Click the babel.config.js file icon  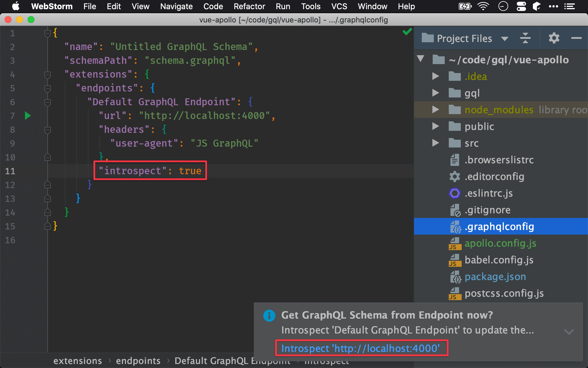coord(455,260)
